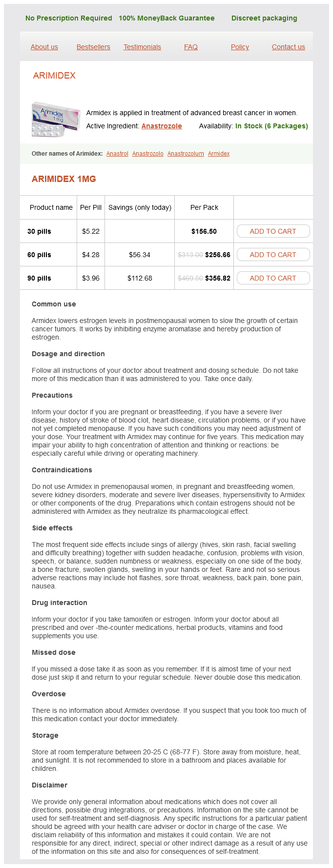Click the In Stock availability text
333x868 pixels.
[x=271, y=126]
